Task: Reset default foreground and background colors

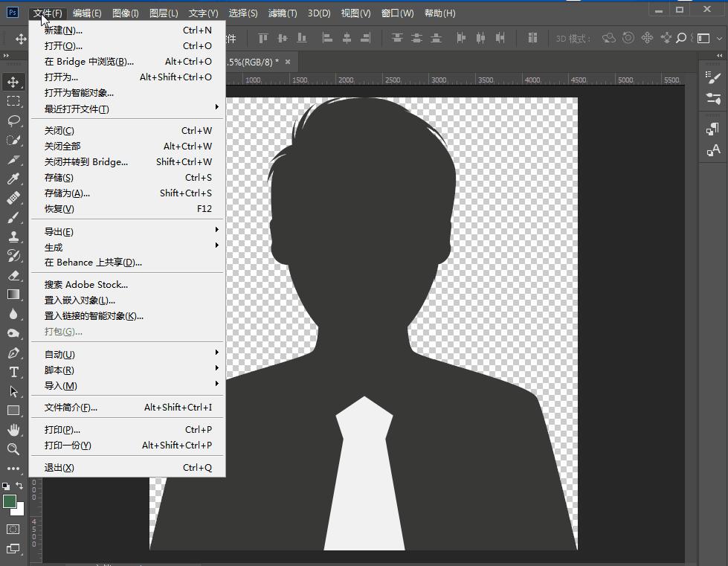Action: point(6,486)
